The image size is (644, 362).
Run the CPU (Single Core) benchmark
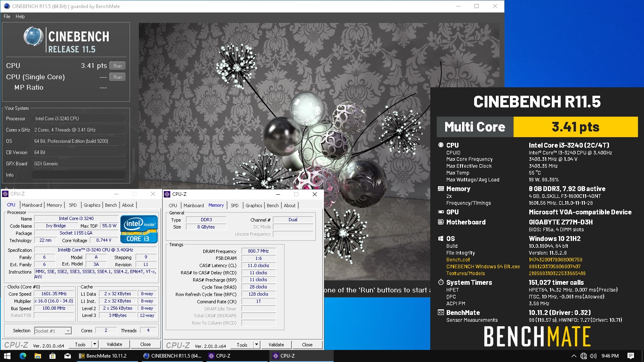point(118,77)
